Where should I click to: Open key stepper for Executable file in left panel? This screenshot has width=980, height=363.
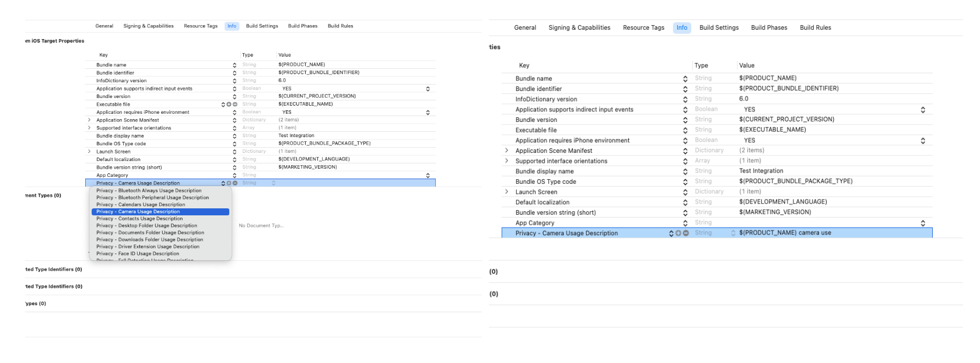(223, 104)
